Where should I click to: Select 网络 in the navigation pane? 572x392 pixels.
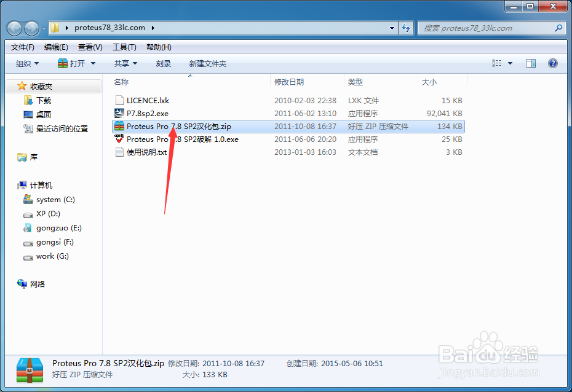(37, 284)
